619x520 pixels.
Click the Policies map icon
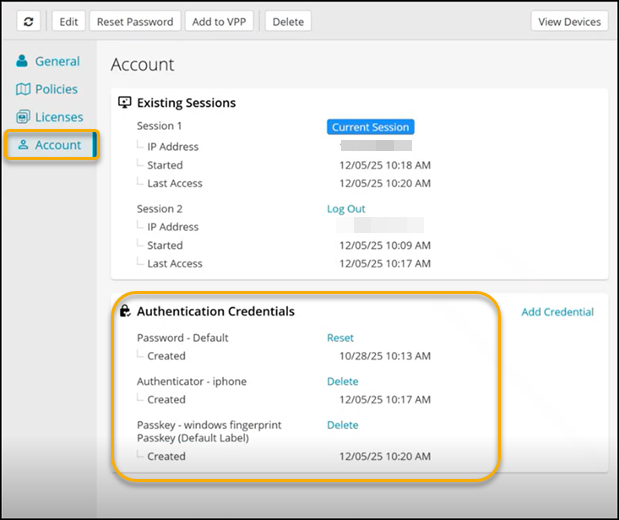(x=22, y=90)
